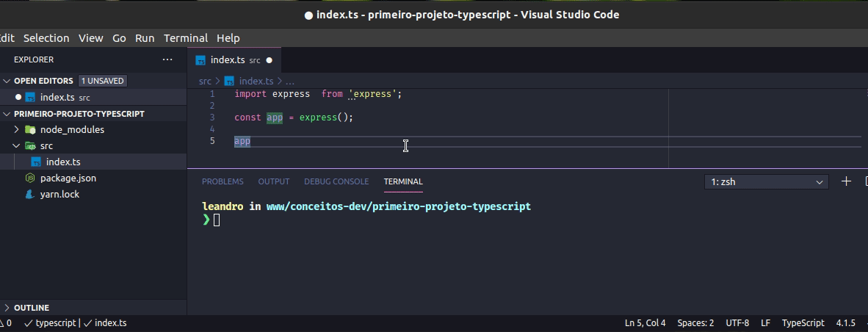Open Explorer more actions ellipsis

pyautogui.click(x=167, y=59)
